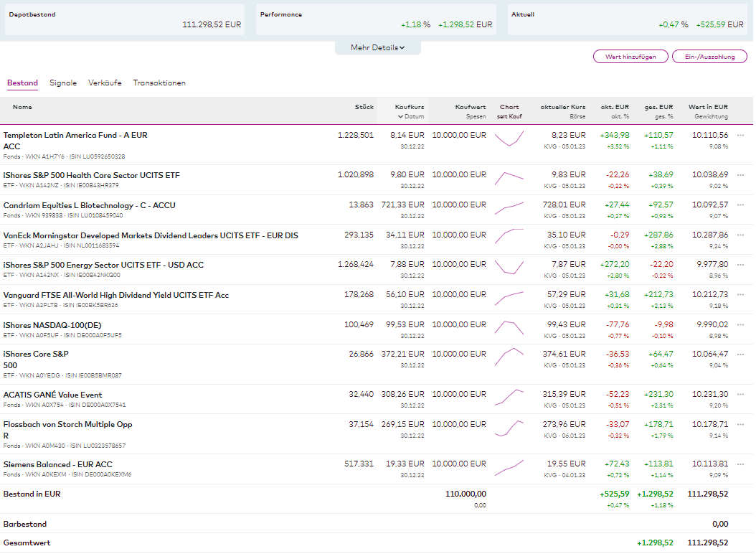Open three-dot menu for Vanguard FTSE All-World row
The width and height of the screenshot is (756, 554).
pyautogui.click(x=741, y=294)
